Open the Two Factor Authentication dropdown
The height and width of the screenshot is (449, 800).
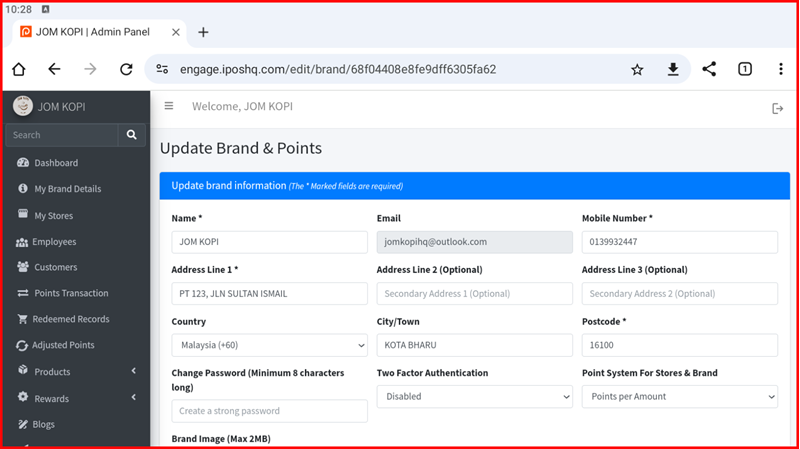point(474,397)
